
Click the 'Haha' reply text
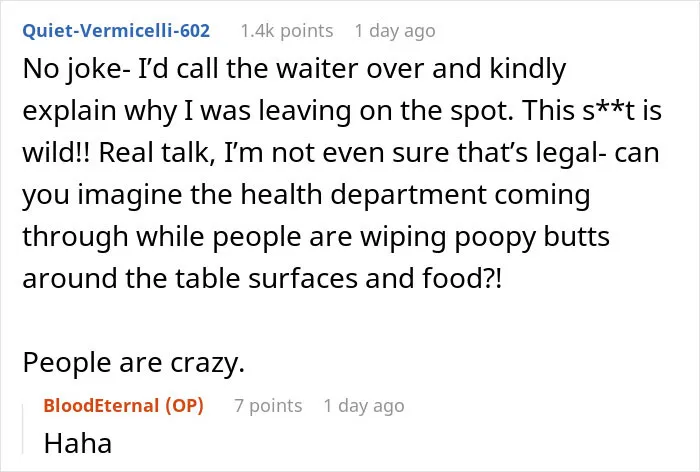tap(78, 443)
